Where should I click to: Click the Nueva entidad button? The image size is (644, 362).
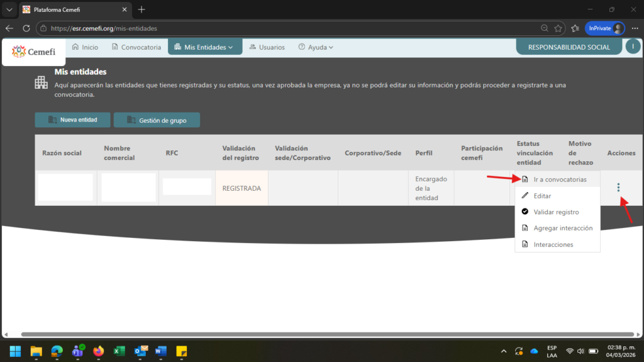tap(72, 120)
